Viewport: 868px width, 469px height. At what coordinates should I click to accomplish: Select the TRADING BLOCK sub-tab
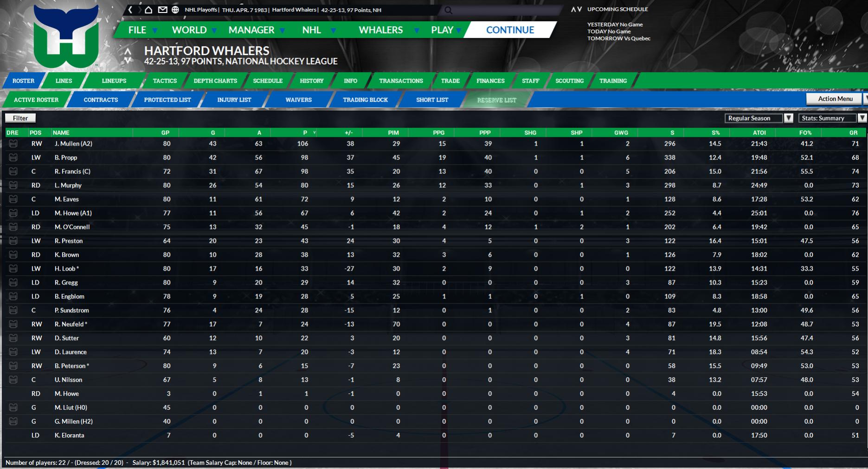(366, 100)
